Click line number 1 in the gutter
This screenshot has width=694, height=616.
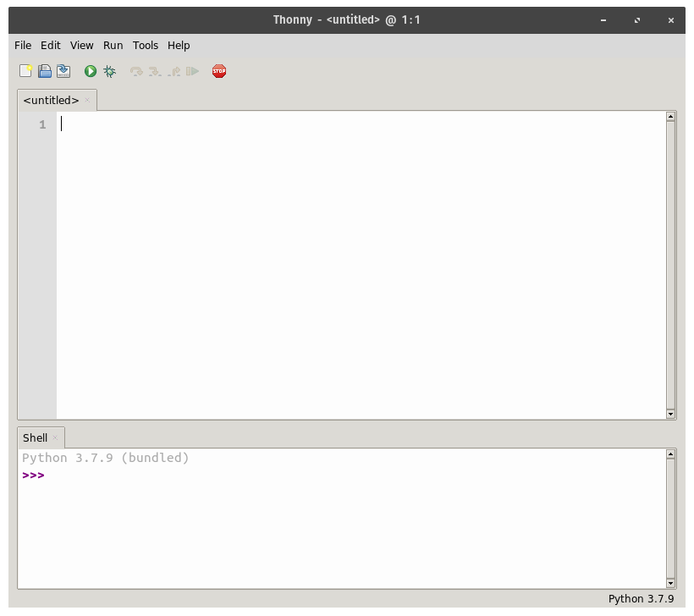coord(42,124)
